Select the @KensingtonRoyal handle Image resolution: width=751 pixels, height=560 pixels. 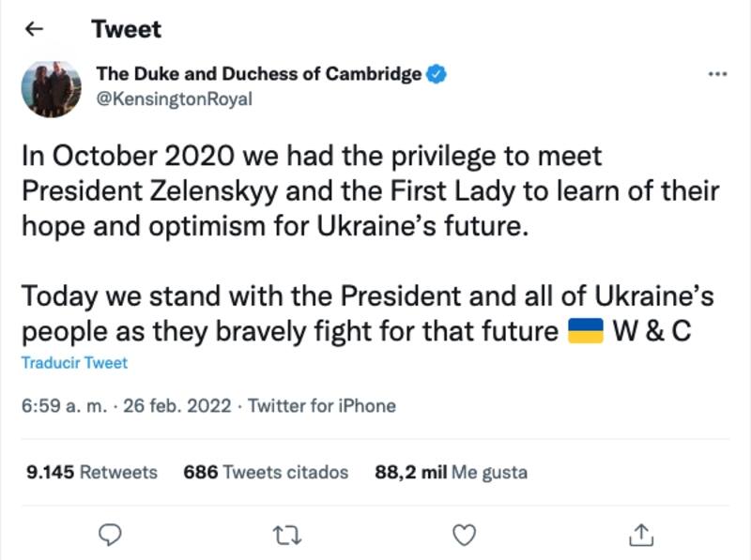click(174, 99)
